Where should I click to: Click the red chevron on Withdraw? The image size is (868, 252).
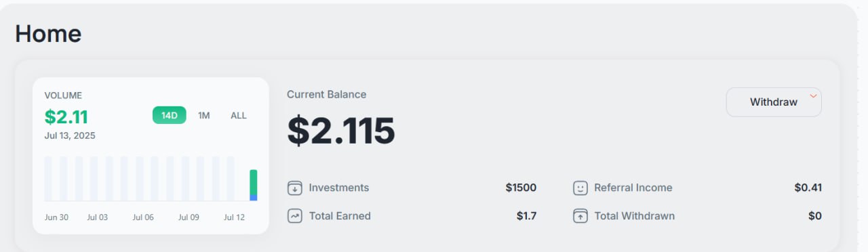[x=813, y=96]
